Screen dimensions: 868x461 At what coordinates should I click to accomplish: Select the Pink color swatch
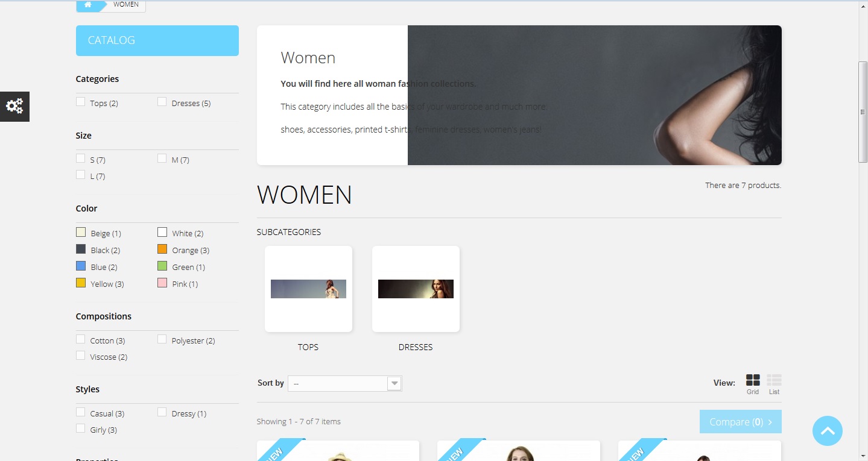pos(162,283)
